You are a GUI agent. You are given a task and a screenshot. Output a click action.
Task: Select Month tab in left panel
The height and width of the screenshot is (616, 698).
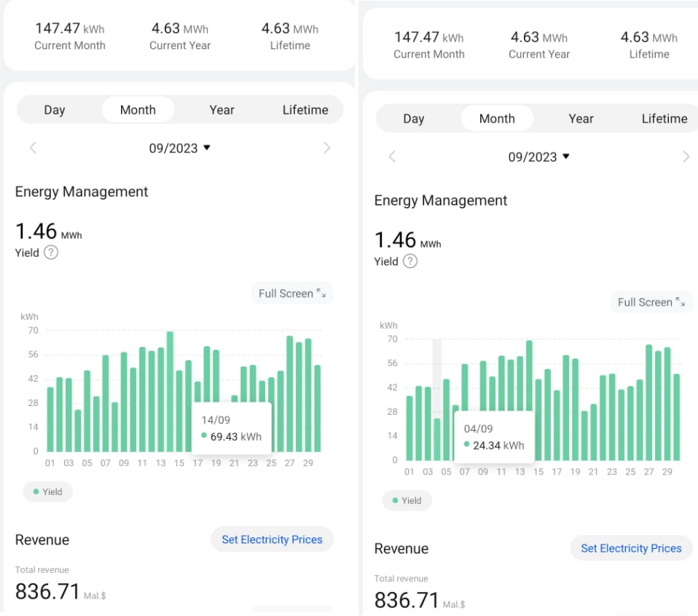pyautogui.click(x=138, y=109)
